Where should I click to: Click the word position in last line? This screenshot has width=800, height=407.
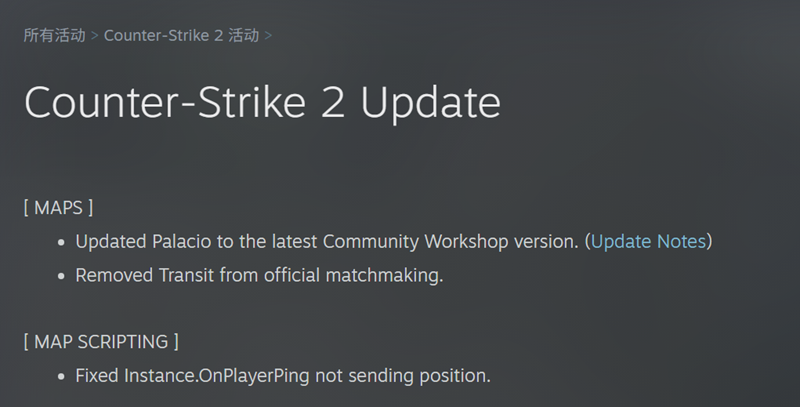coord(453,376)
